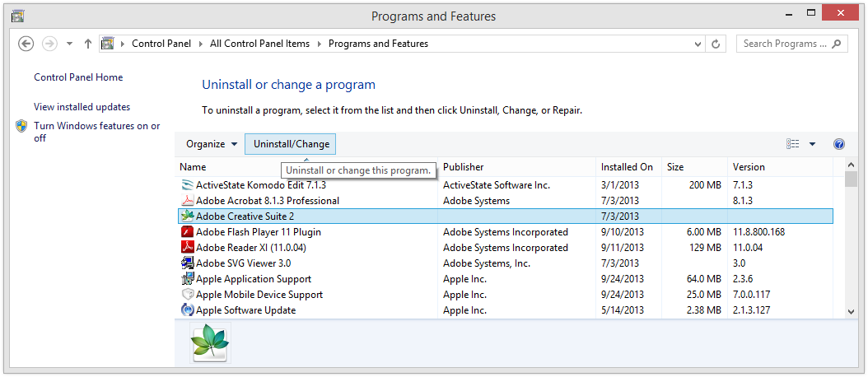Click the Apple Software Update icon

pyautogui.click(x=187, y=310)
